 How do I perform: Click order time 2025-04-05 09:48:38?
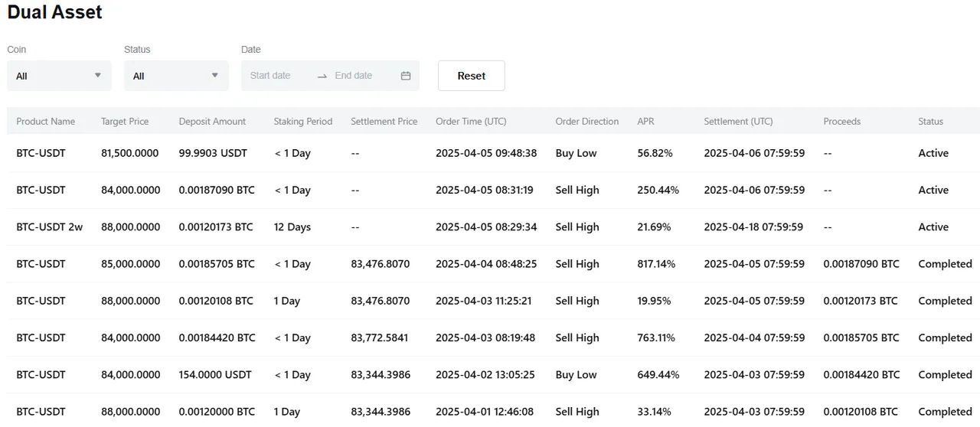(x=486, y=153)
